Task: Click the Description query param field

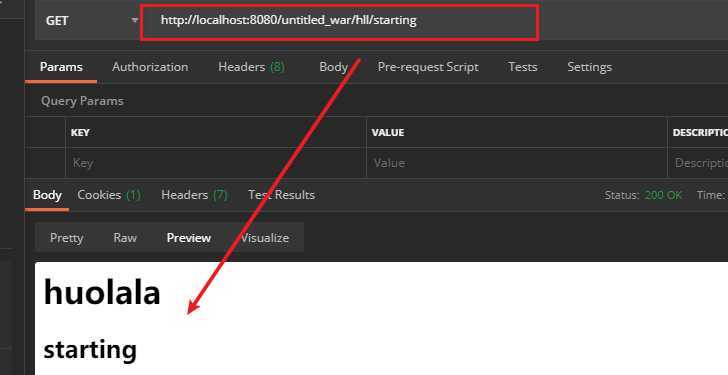Action: 698,163
